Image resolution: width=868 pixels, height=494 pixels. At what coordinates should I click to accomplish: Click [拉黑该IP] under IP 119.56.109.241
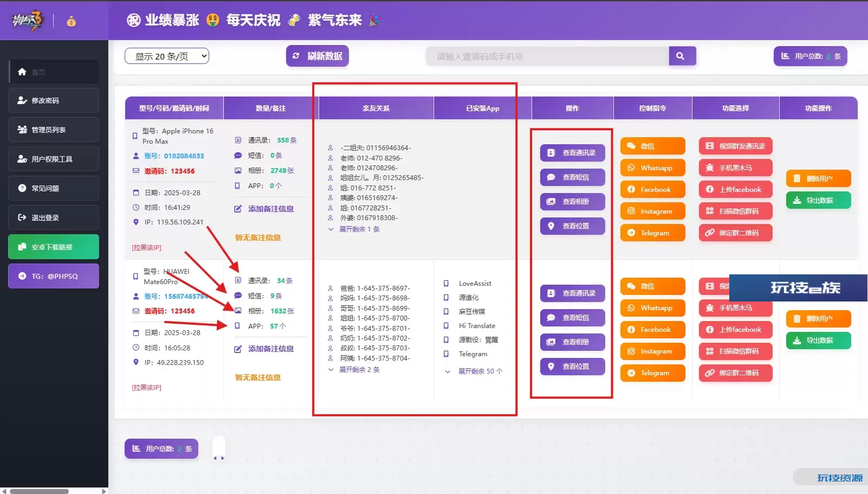(x=146, y=247)
